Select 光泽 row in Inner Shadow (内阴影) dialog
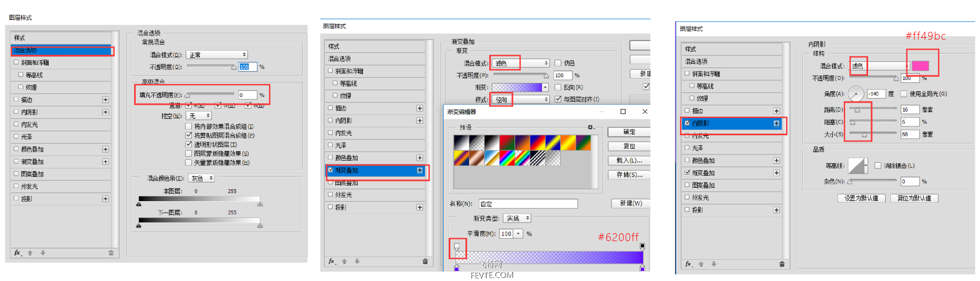The image size is (980, 281). (731, 148)
